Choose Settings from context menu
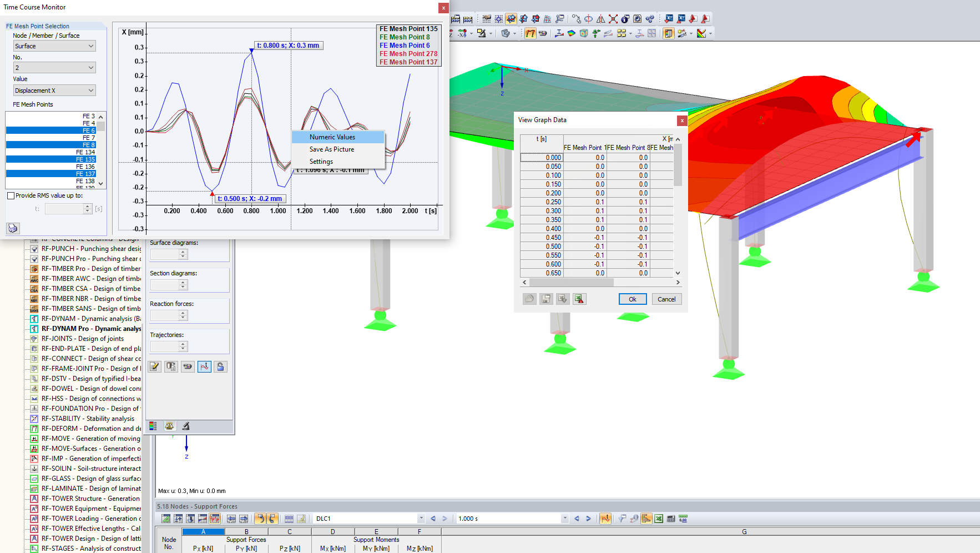Viewport: 980px width, 553px height. tap(338, 162)
